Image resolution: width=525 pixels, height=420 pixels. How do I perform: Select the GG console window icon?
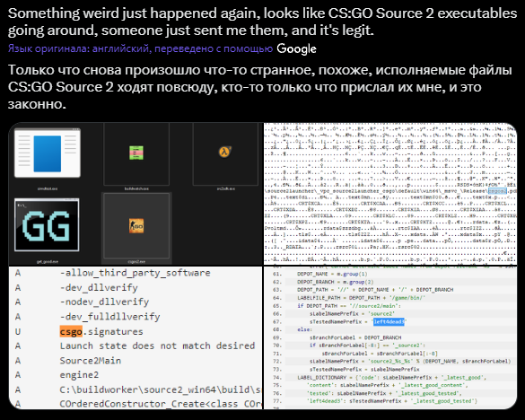[47, 224]
